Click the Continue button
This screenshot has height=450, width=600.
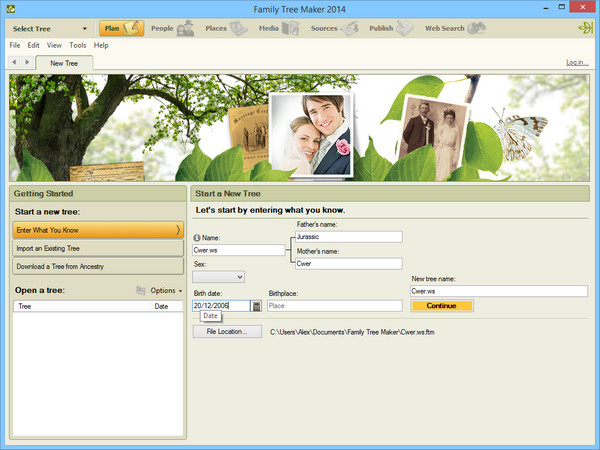[x=442, y=306]
